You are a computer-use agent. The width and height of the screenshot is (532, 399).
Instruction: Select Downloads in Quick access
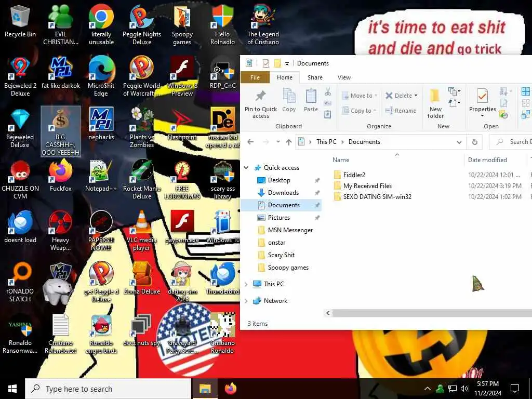coord(283,193)
